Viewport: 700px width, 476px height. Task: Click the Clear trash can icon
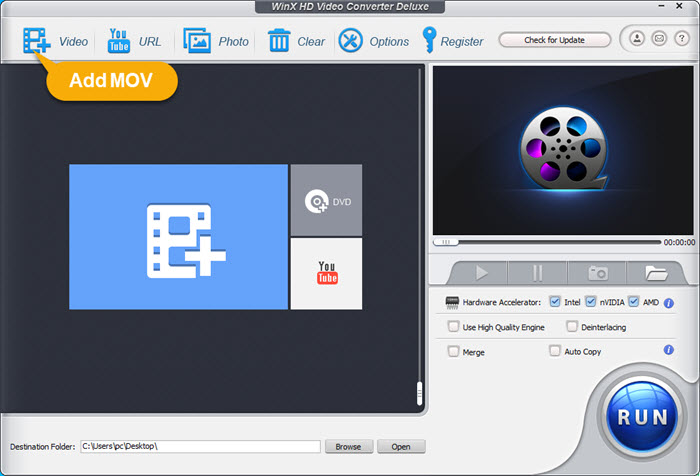[279, 40]
